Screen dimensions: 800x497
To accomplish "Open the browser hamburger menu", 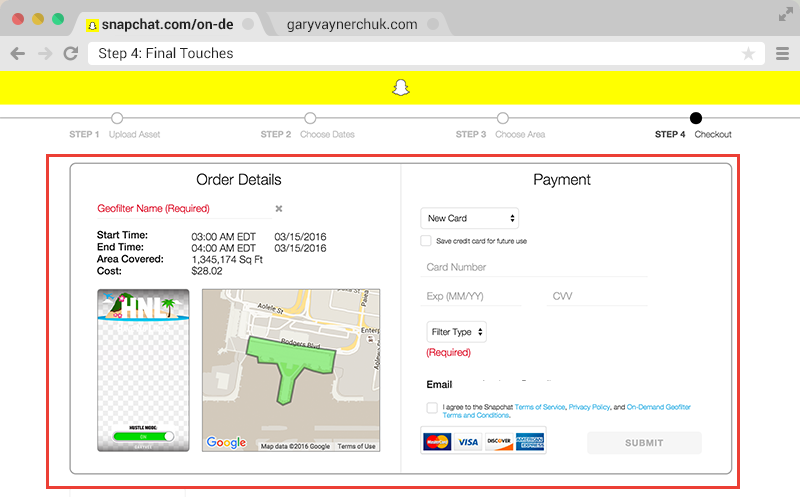I will coord(782,53).
